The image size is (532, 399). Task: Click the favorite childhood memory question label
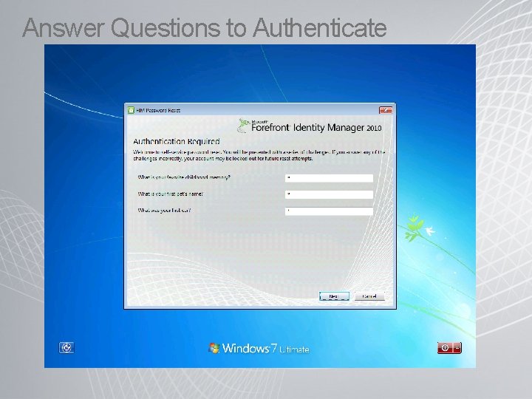[184, 177]
